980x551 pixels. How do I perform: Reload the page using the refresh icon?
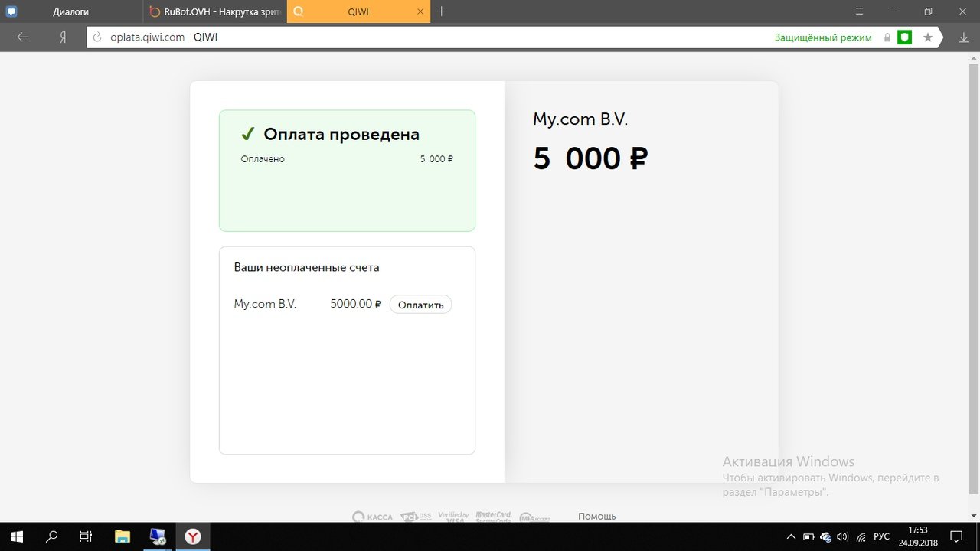[97, 37]
